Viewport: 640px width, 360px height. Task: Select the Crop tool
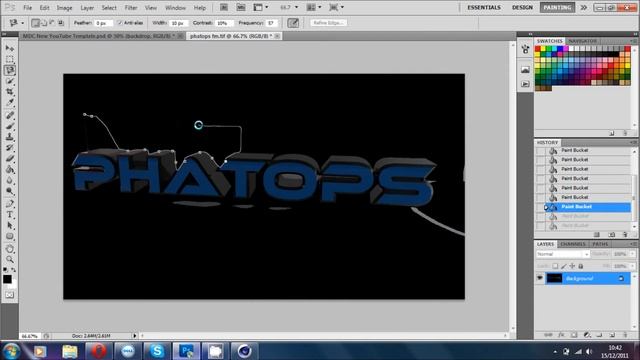[10, 92]
